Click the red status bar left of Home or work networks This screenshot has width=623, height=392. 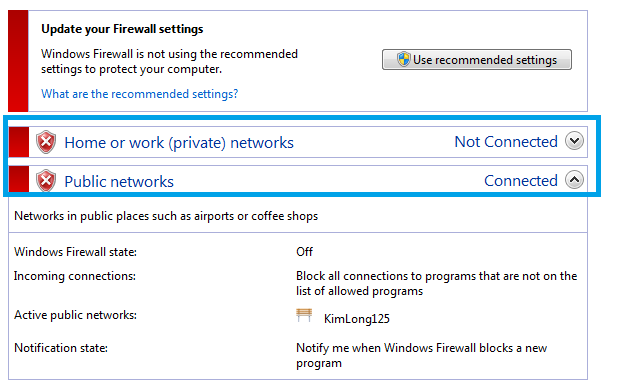19,142
